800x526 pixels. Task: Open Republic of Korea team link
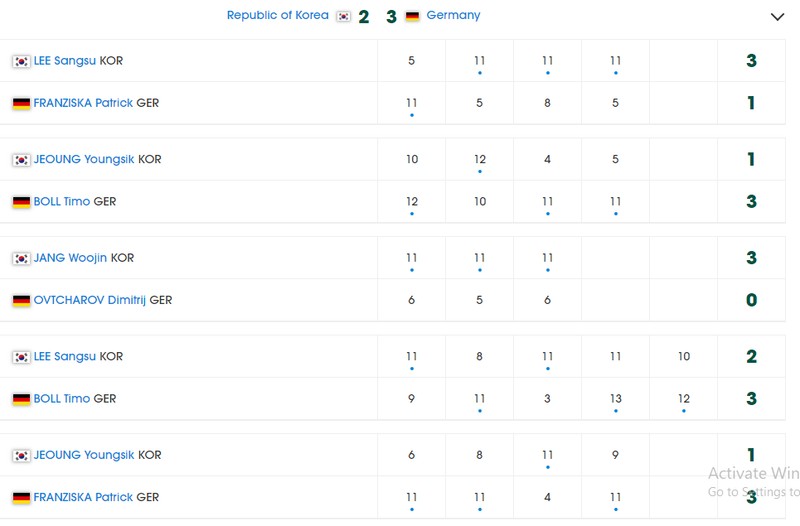coord(278,15)
